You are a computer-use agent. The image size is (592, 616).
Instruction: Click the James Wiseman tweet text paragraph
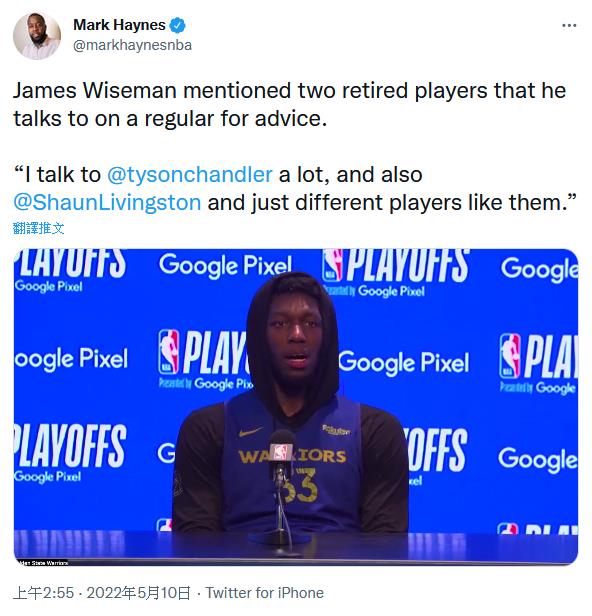pos(290,104)
